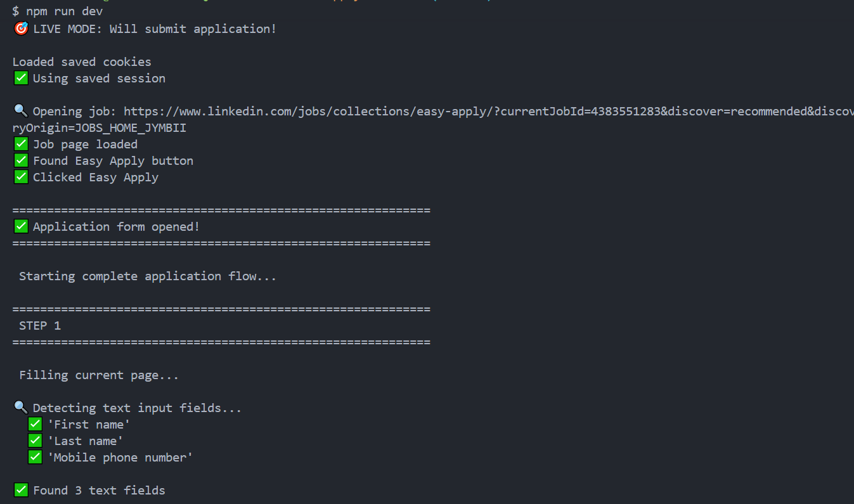Open the linkedin.com easy-apply job URL
Image resolution: width=854 pixels, height=504 pixels.
(x=489, y=111)
